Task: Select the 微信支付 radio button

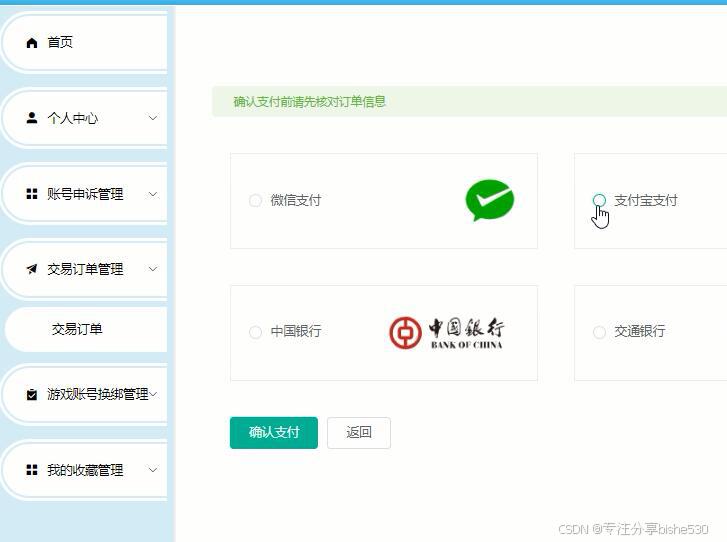Action: pos(255,201)
